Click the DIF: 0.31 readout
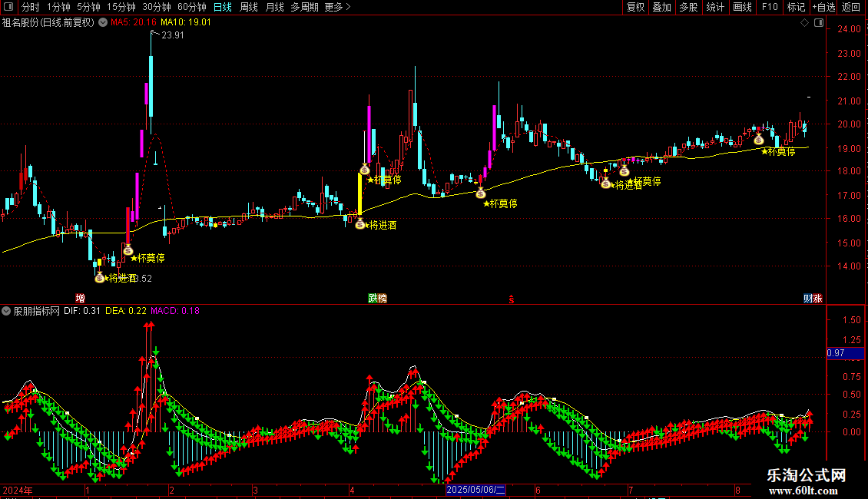The image size is (868, 499). coord(82,311)
